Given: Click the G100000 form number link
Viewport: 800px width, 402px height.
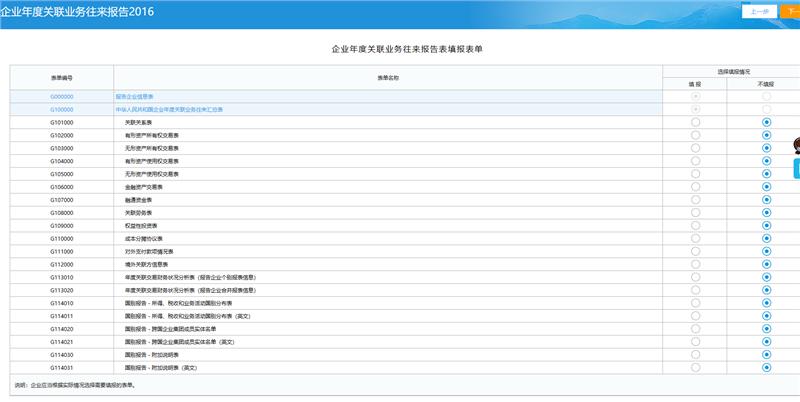Looking at the screenshot, I should [x=62, y=109].
